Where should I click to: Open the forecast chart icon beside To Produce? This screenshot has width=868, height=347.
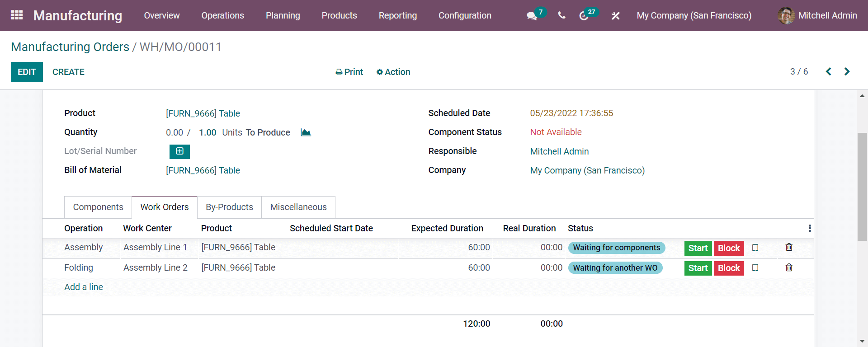click(306, 132)
